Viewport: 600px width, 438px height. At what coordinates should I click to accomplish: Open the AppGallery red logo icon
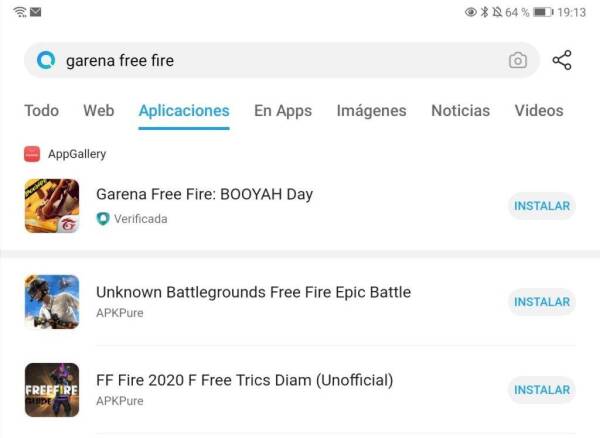coord(32,154)
